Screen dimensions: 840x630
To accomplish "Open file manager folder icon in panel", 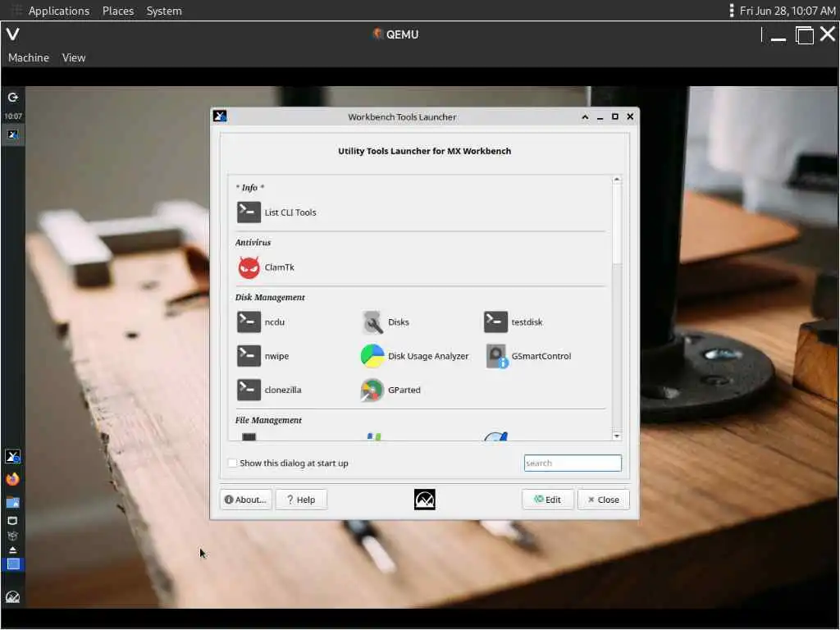I will point(12,503).
